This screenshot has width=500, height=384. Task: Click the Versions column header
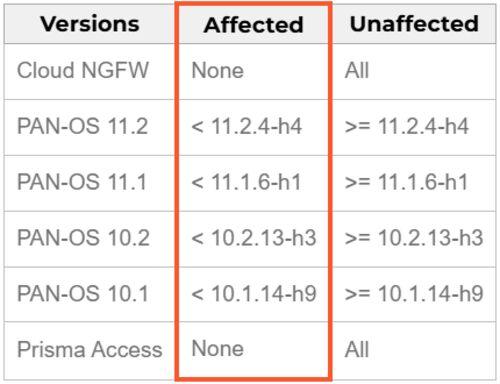90,24
